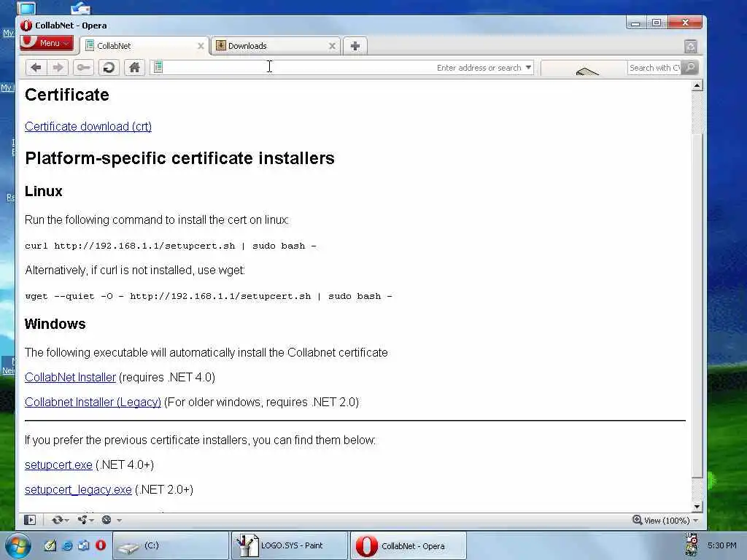Expand the address bar history dropdown
This screenshot has width=747, height=560.
pos(528,68)
